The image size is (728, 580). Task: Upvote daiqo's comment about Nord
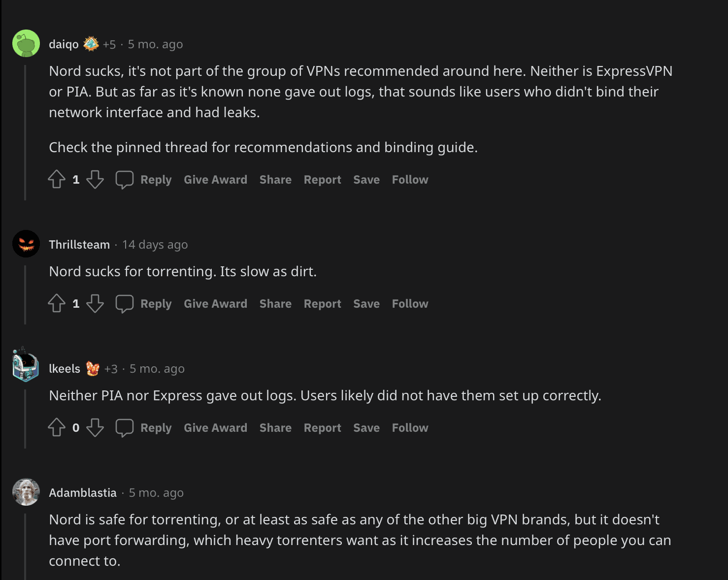[57, 180]
